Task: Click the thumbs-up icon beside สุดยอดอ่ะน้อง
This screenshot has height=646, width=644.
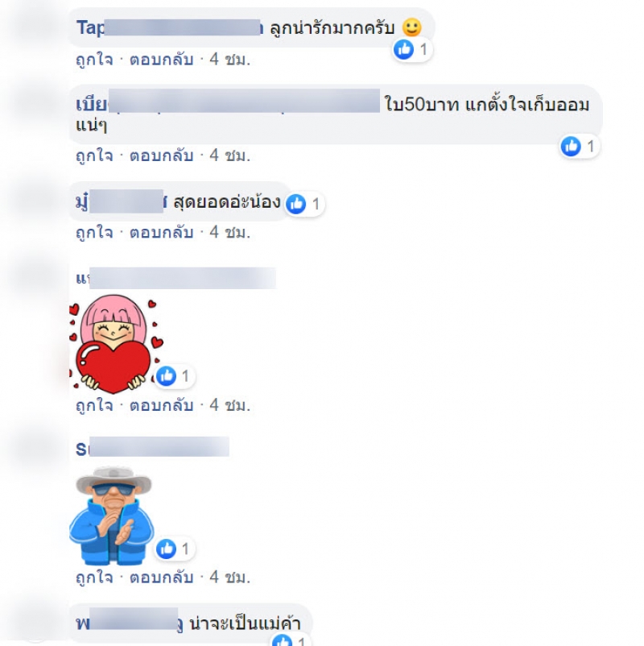Action: pyautogui.click(x=296, y=204)
